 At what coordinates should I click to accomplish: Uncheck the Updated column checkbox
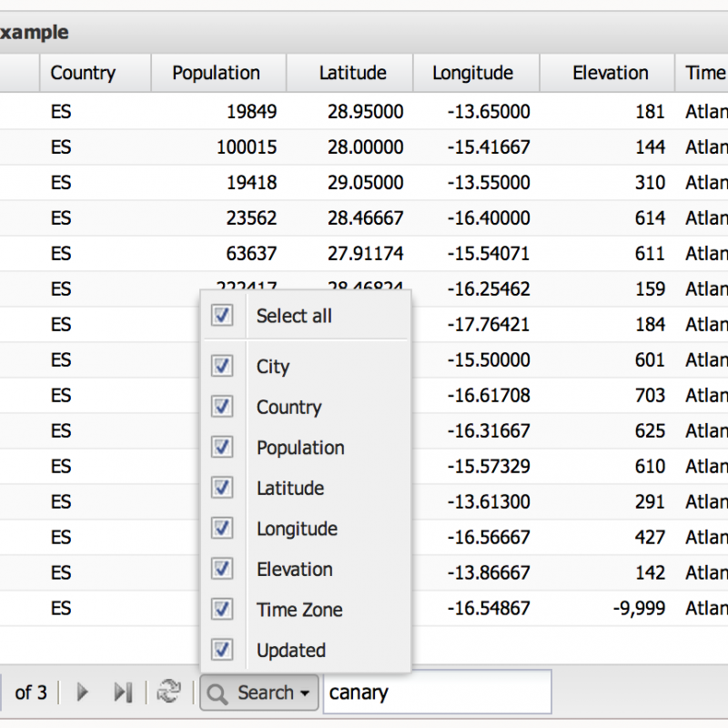[x=222, y=650]
